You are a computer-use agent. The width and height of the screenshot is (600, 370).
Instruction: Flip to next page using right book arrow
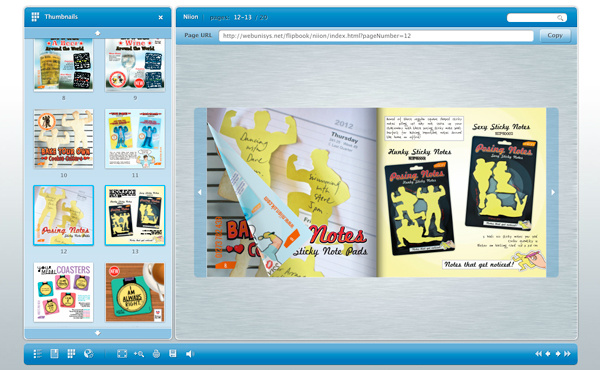coord(553,192)
